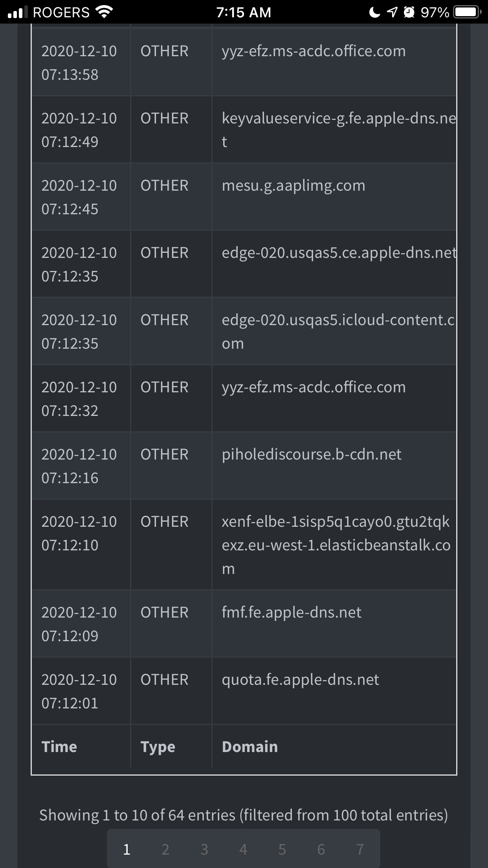Go to page 3 of entries
The width and height of the screenshot is (488, 868).
tap(204, 850)
